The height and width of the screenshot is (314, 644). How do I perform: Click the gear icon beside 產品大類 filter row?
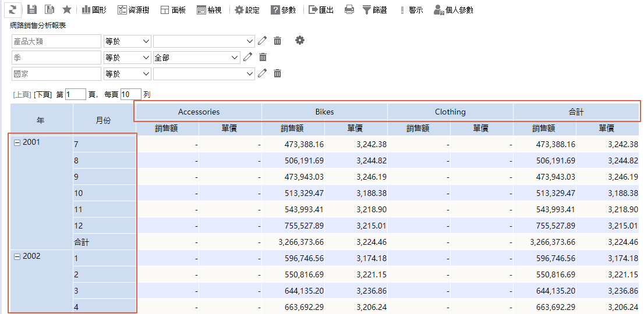[300, 41]
